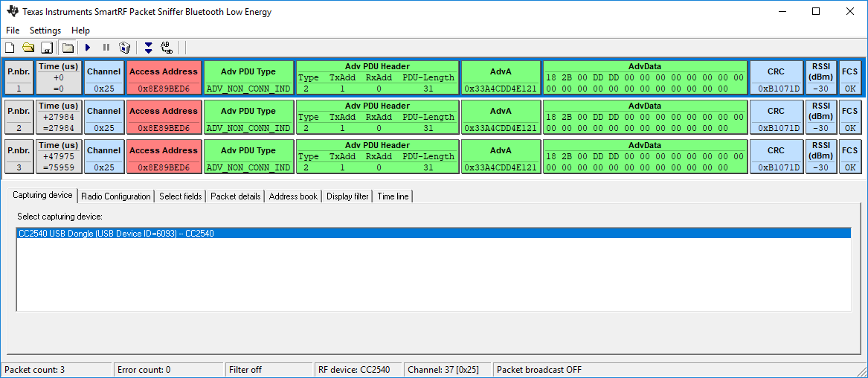Open a saved capture file via folder icon
The width and height of the screenshot is (868, 378).
tap(28, 48)
